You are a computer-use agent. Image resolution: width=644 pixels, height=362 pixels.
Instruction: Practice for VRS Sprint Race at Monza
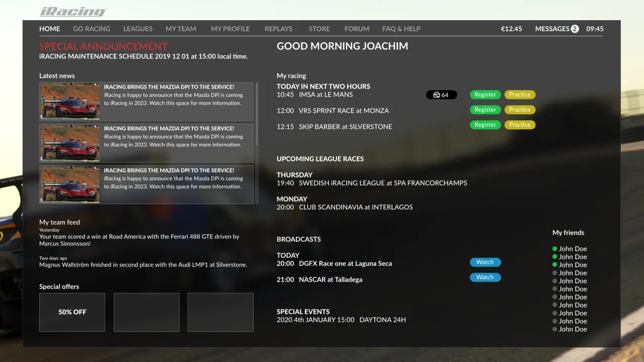click(520, 110)
